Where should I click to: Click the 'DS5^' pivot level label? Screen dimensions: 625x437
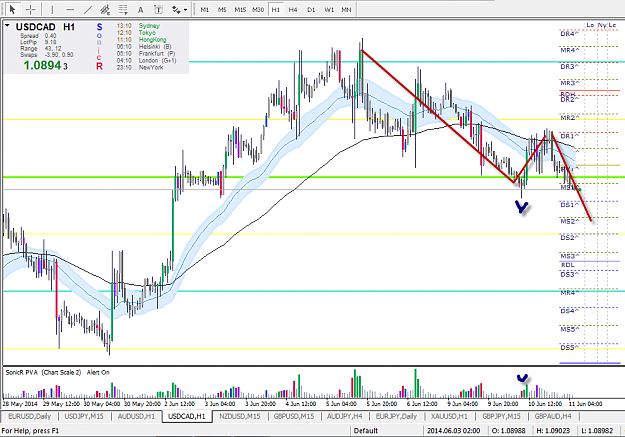569,348
